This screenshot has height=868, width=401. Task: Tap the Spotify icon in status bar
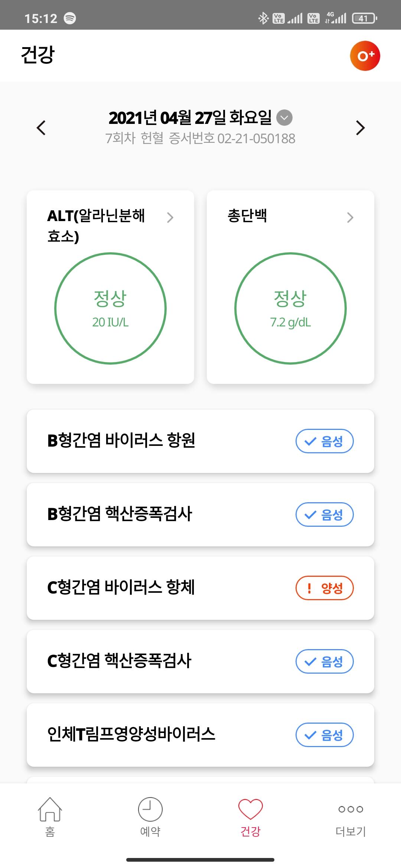[x=70, y=18]
